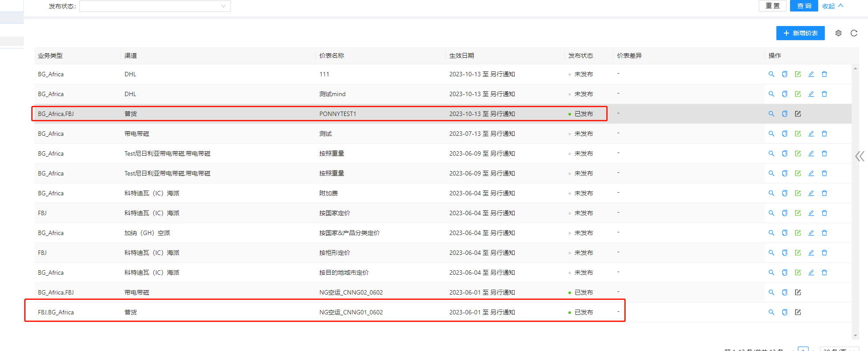
Task: Click the 生效日期 column header
Action: click(461, 56)
